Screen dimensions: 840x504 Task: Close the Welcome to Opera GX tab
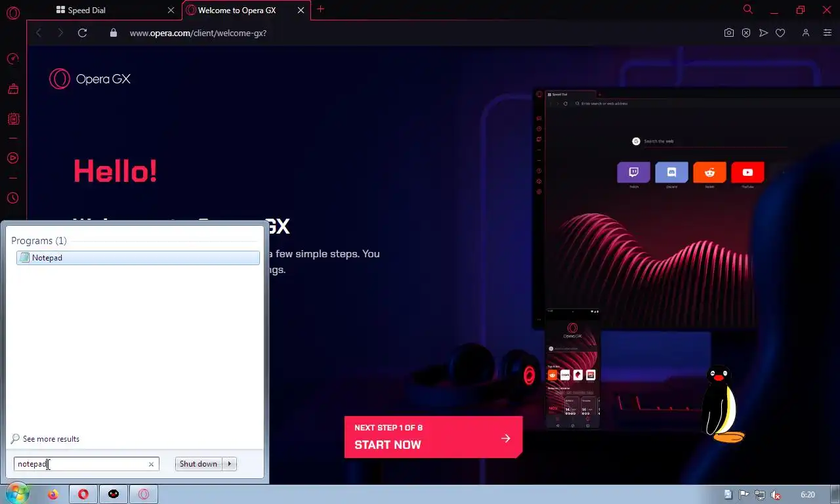[x=301, y=10]
